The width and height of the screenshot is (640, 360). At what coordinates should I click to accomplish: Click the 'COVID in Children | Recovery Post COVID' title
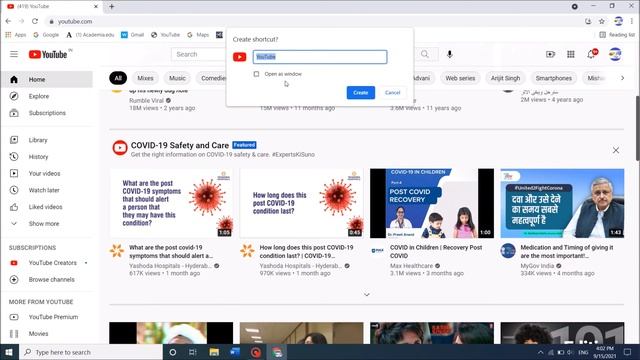[x=436, y=251]
